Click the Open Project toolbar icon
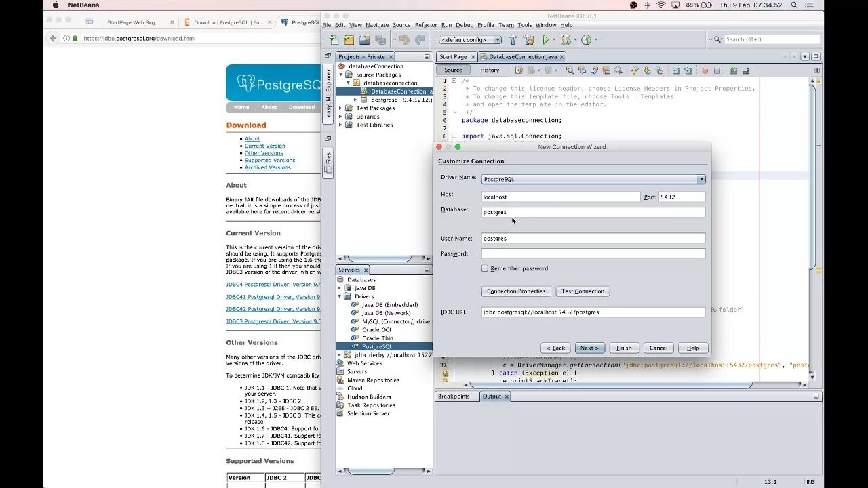The image size is (868, 488). point(364,40)
